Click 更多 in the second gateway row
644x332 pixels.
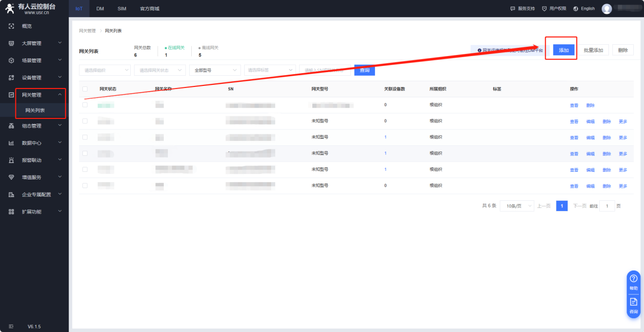pyautogui.click(x=623, y=122)
